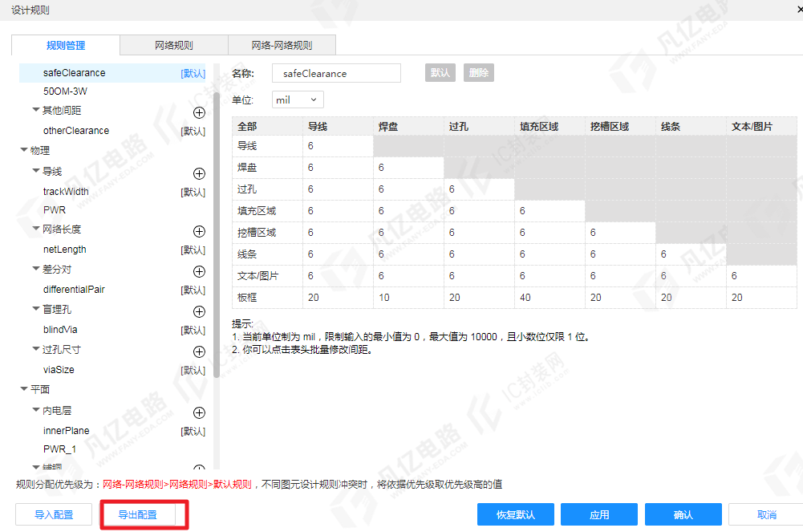The height and width of the screenshot is (532, 803).
Task: Collapse the 其他间距 tree group
Action: tap(36, 110)
